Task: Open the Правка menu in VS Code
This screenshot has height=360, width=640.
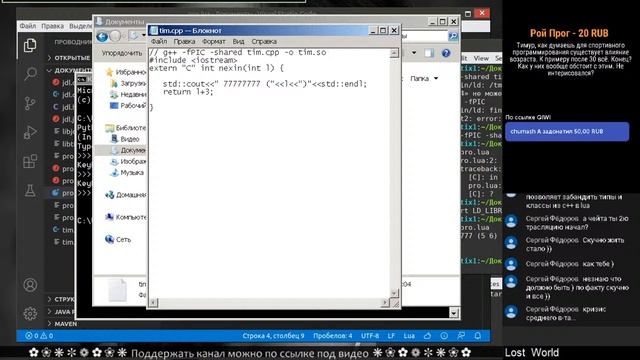Action: [x=52, y=26]
